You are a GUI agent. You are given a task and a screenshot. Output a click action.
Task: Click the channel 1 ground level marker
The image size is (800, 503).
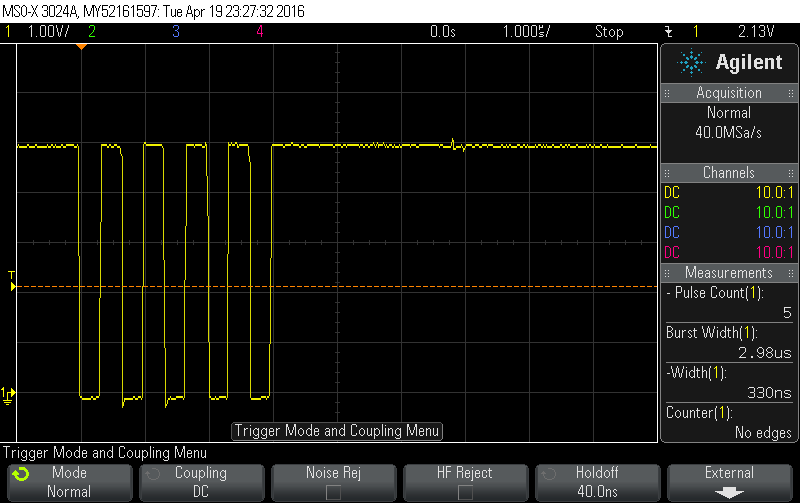coord(8,395)
